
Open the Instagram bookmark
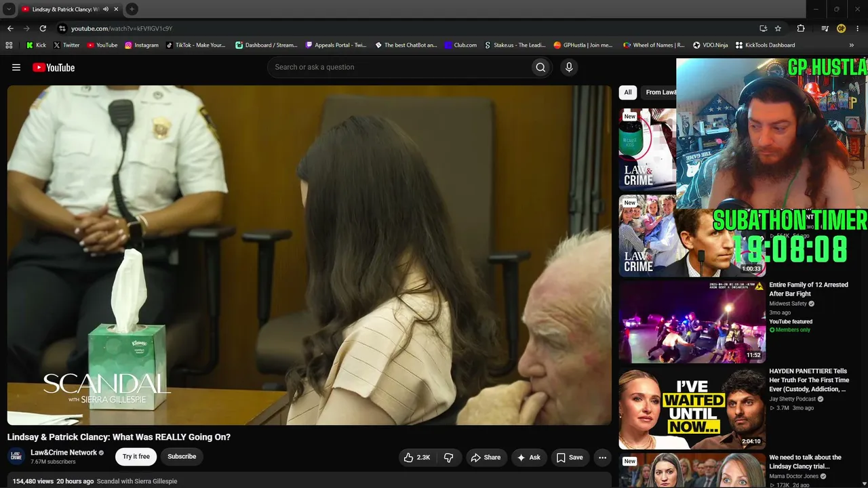tap(141, 45)
